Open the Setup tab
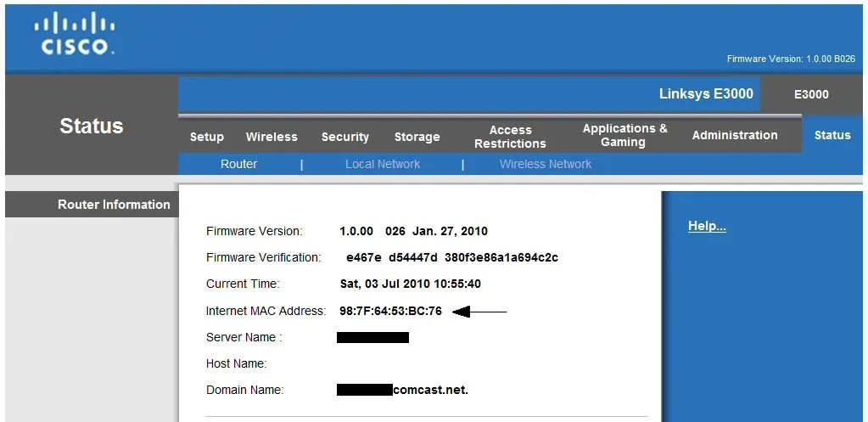The height and width of the screenshot is (422, 868). 207,137
